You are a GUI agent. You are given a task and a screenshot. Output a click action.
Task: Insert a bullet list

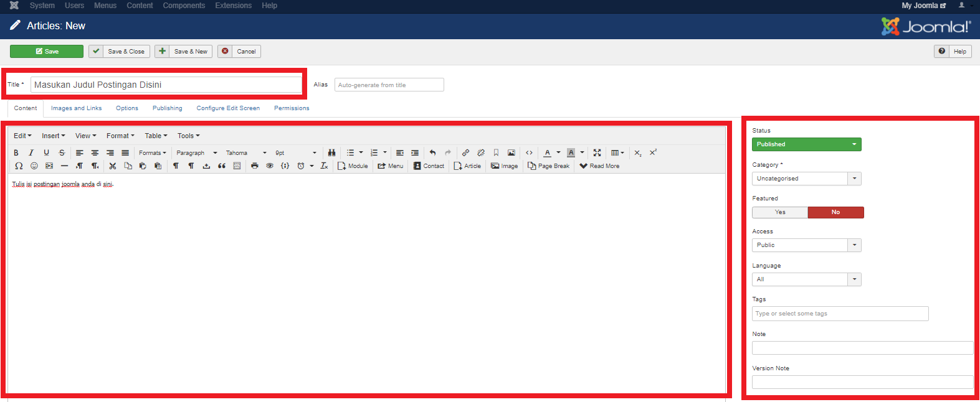[x=350, y=152]
